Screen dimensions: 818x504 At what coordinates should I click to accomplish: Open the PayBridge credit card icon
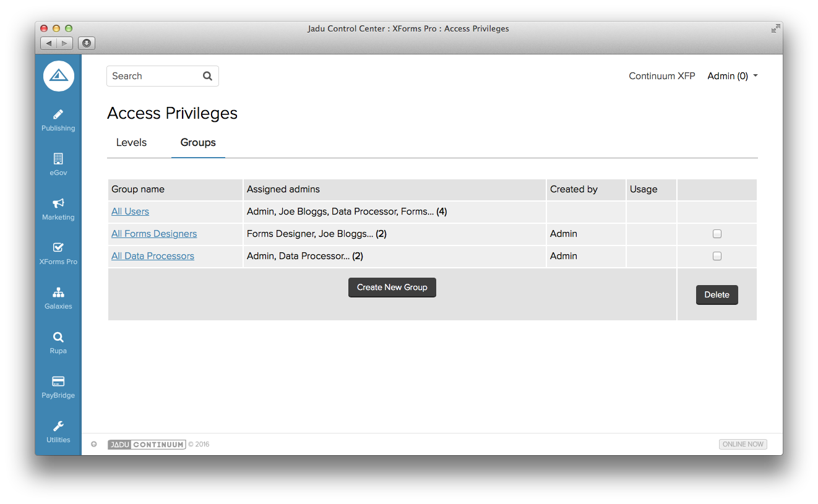pyautogui.click(x=58, y=382)
